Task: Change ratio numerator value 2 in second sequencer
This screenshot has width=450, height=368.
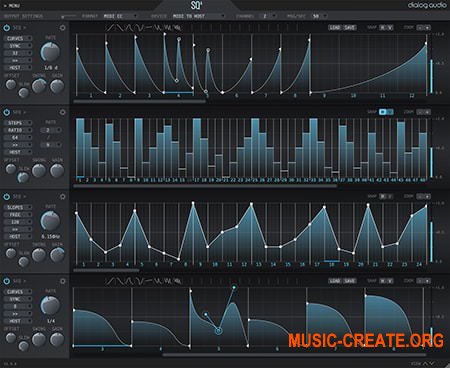Action: (51, 130)
